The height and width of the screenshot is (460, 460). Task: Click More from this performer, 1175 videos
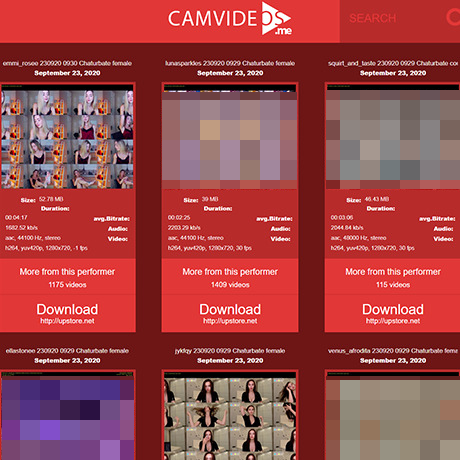click(x=67, y=277)
